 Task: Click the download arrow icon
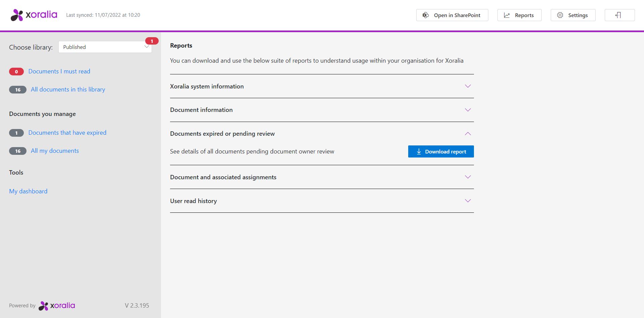(x=419, y=152)
